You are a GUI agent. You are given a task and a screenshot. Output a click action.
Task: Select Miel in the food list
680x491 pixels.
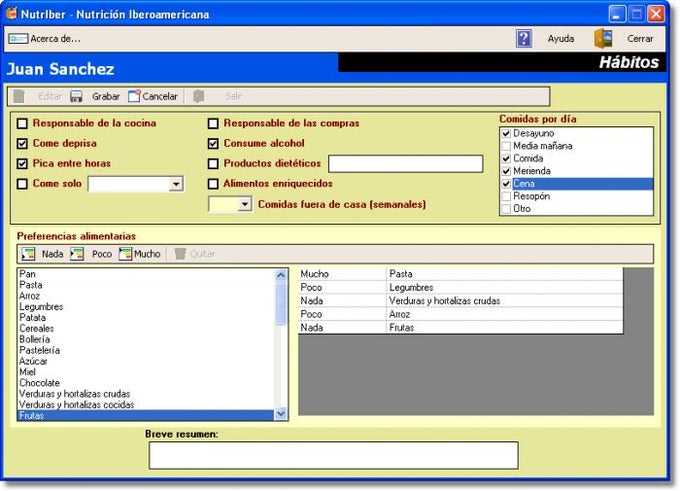pyautogui.click(x=146, y=372)
